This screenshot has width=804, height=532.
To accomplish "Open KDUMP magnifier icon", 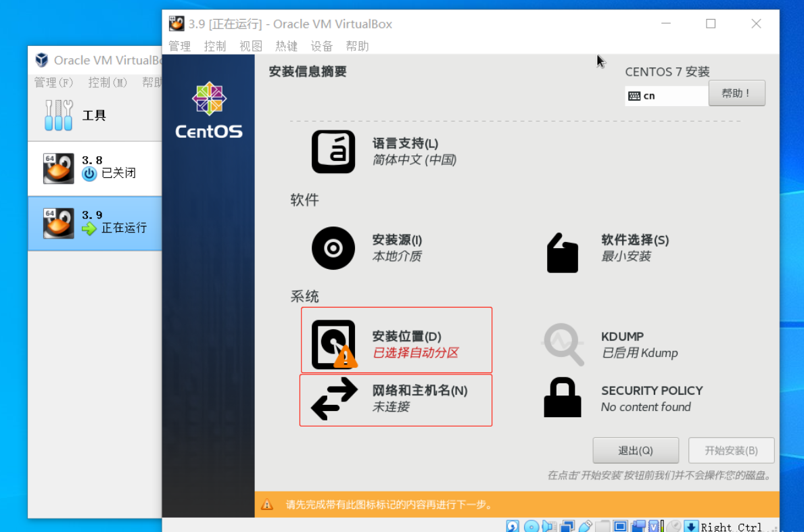I will (563, 344).
